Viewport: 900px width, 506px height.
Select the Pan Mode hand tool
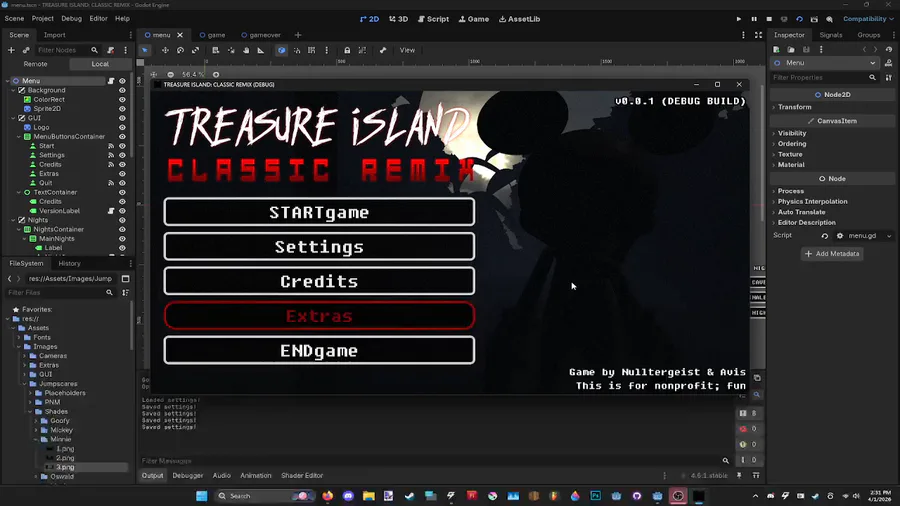point(246,50)
